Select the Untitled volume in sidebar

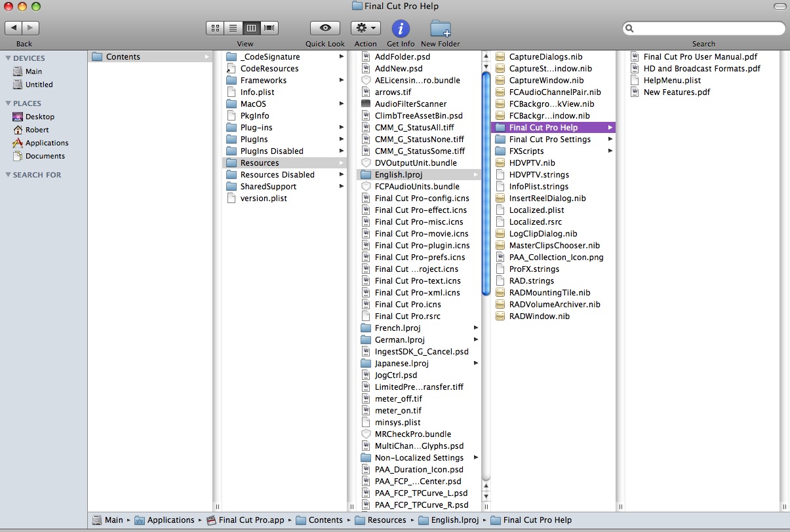point(33,85)
